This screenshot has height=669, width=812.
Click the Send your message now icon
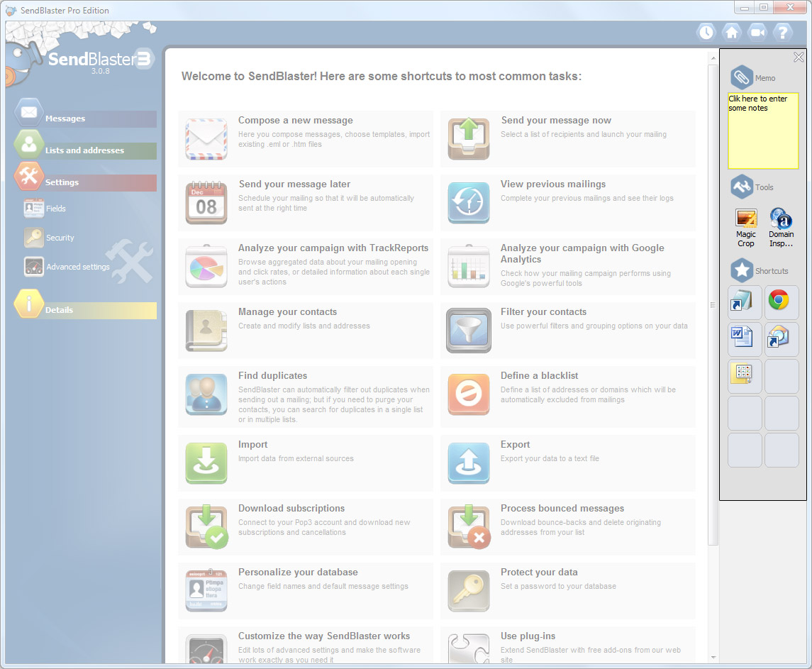click(469, 139)
